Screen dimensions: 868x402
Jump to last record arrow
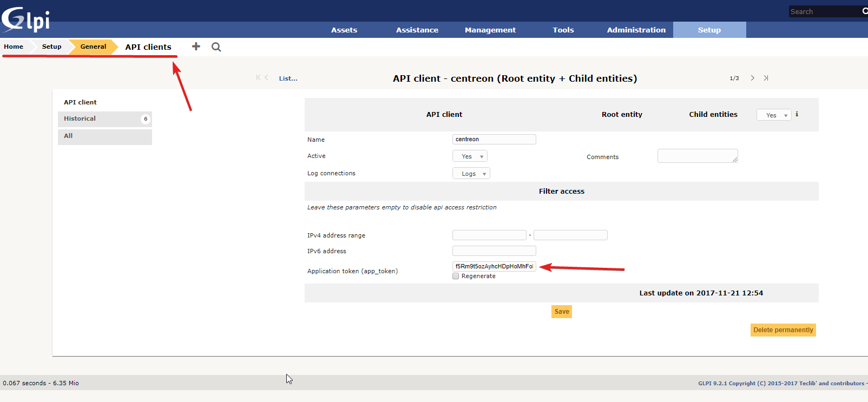click(766, 78)
